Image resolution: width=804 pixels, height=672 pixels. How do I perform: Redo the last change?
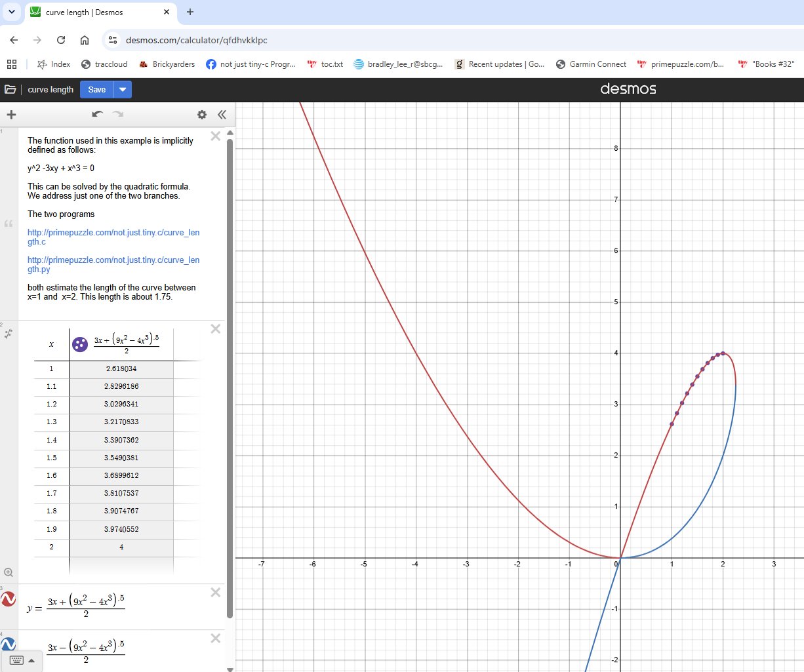tap(118, 114)
